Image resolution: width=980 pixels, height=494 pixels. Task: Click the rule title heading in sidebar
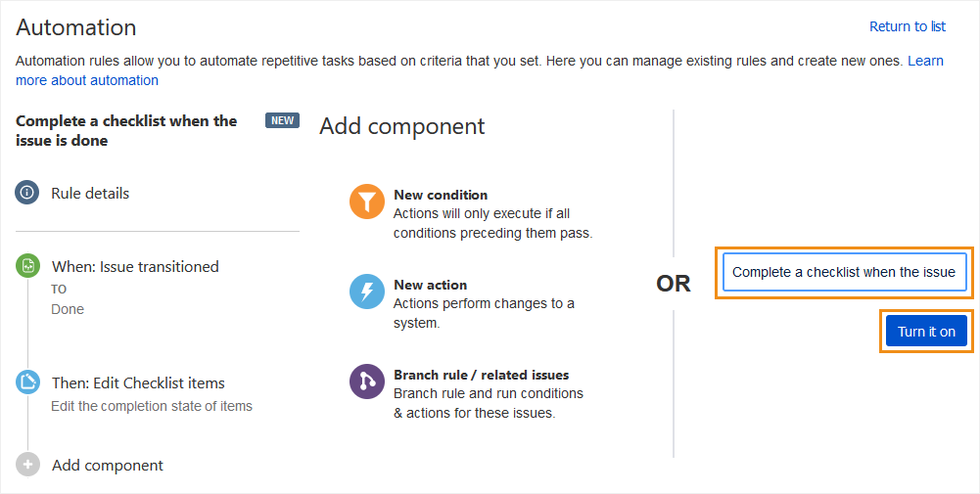pyautogui.click(x=126, y=130)
